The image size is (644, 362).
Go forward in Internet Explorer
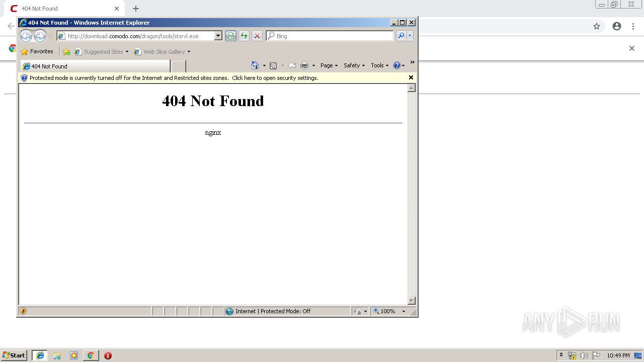click(40, 36)
